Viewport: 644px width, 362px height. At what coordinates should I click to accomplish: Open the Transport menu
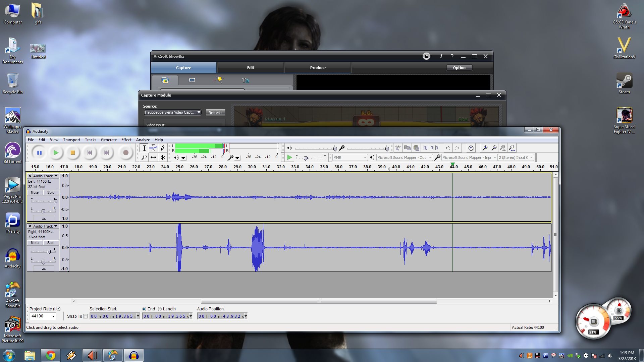71,140
